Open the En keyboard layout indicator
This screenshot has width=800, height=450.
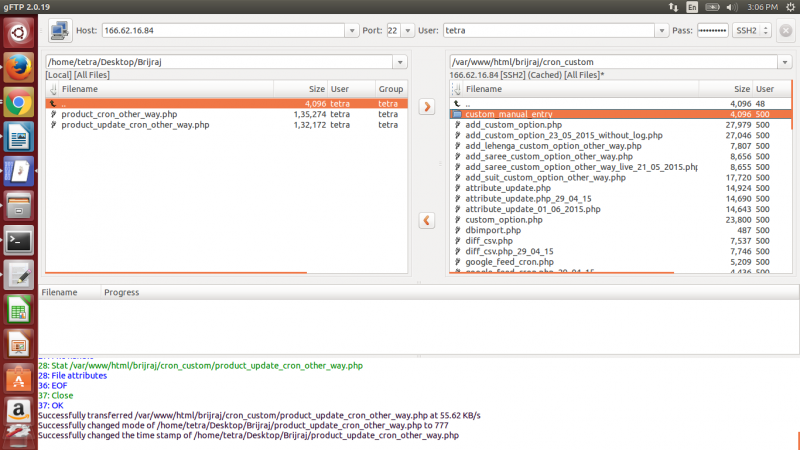pos(692,7)
